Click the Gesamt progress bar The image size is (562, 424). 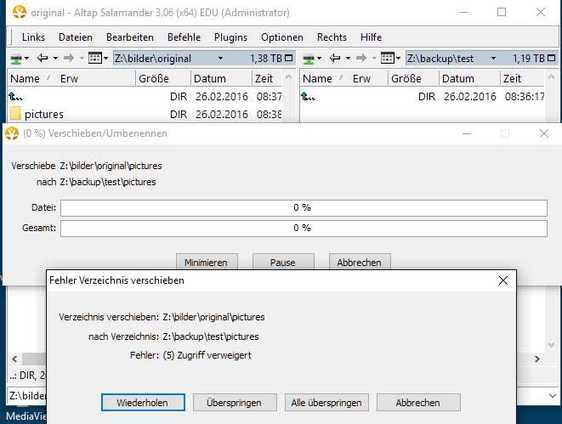(x=304, y=228)
